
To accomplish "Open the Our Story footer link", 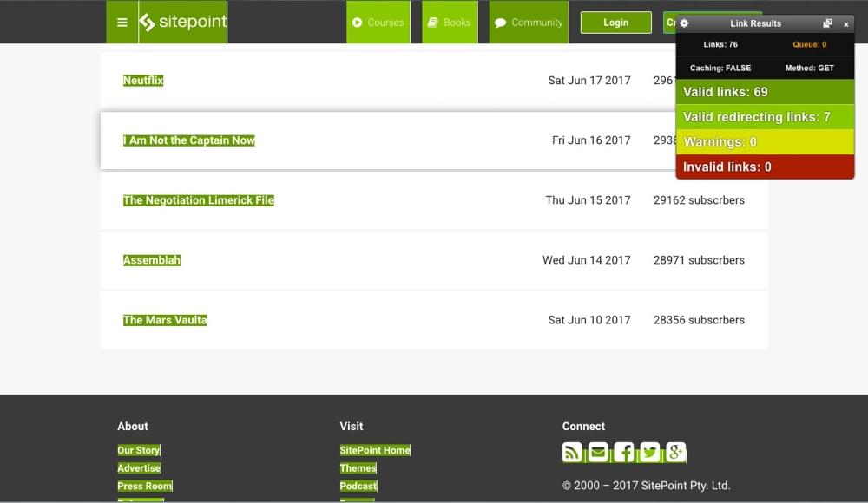I will tap(139, 450).
